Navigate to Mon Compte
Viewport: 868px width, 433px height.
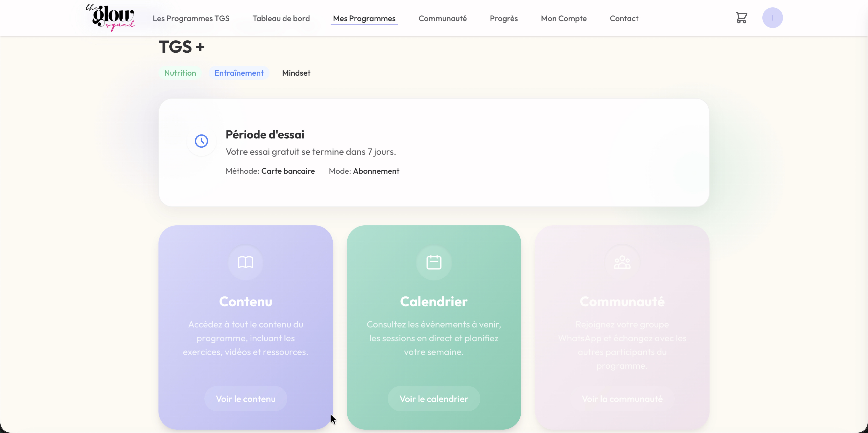click(564, 19)
